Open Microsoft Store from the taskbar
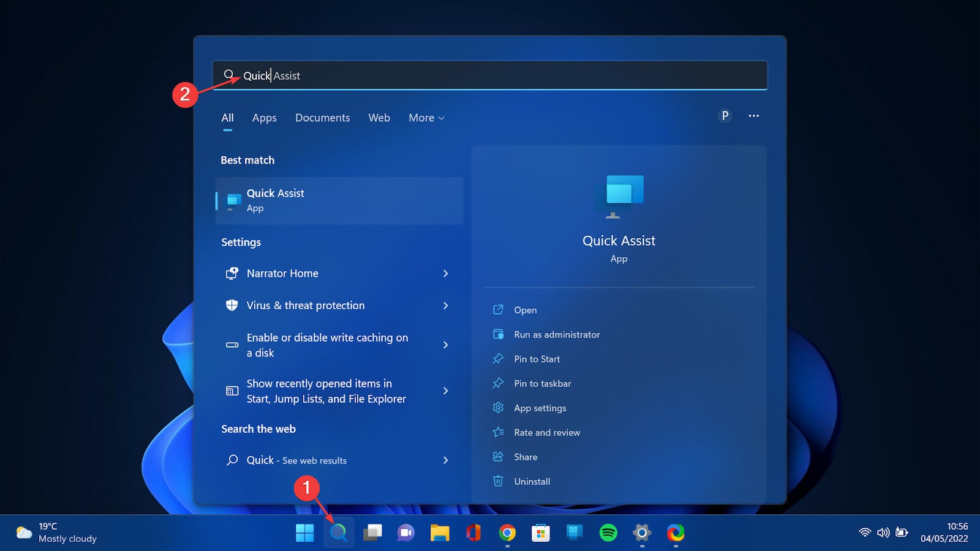This screenshot has width=980, height=551. coord(540,533)
